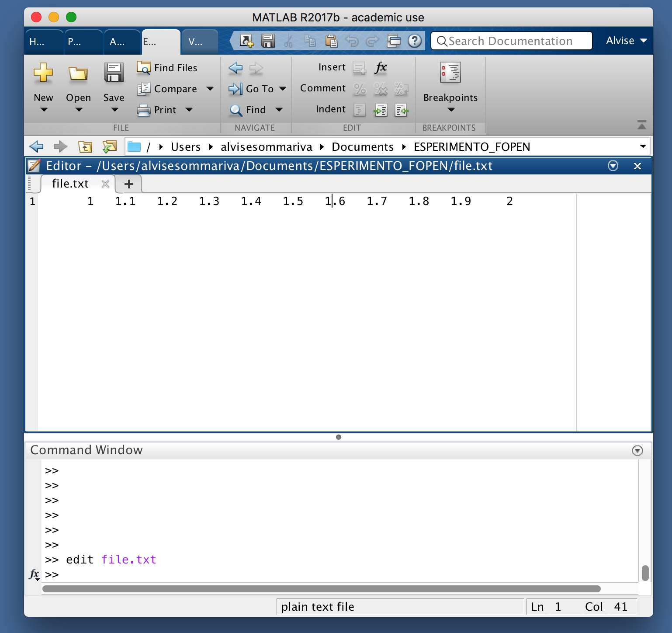Screen dimensions: 672x633
Task: Click the Uncomment icon
Action: tap(381, 89)
